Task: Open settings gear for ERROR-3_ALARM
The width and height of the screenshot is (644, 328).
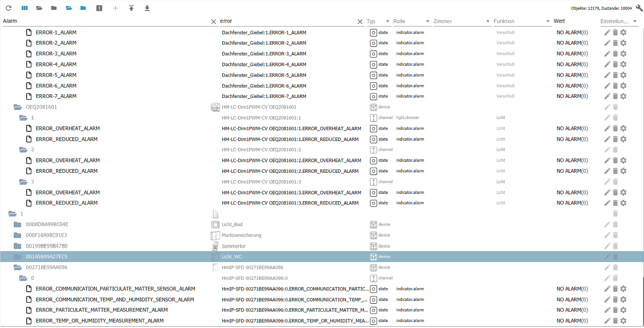Action: [624, 54]
